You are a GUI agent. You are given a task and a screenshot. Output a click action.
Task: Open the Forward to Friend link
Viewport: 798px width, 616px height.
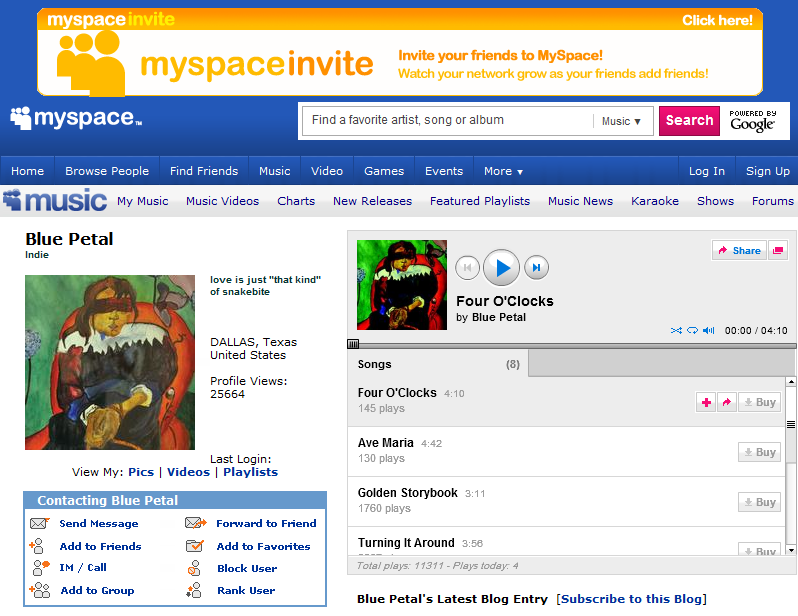[266, 523]
